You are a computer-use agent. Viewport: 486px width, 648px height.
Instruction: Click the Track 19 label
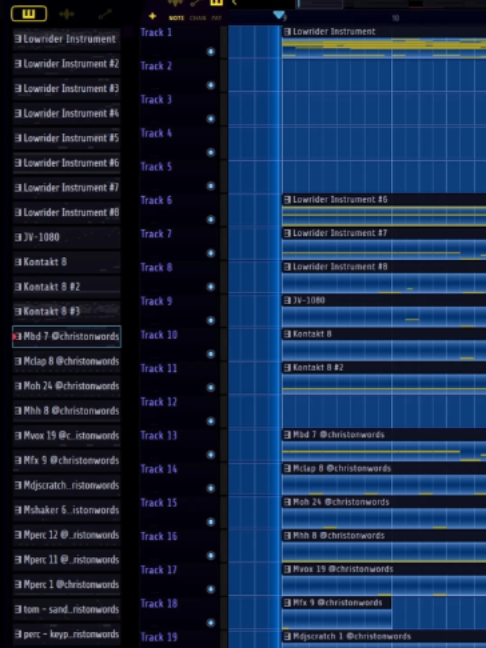pos(159,637)
